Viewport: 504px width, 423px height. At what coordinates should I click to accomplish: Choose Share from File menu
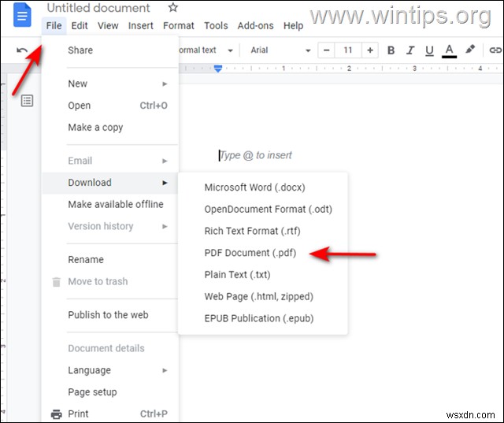(110, 50)
